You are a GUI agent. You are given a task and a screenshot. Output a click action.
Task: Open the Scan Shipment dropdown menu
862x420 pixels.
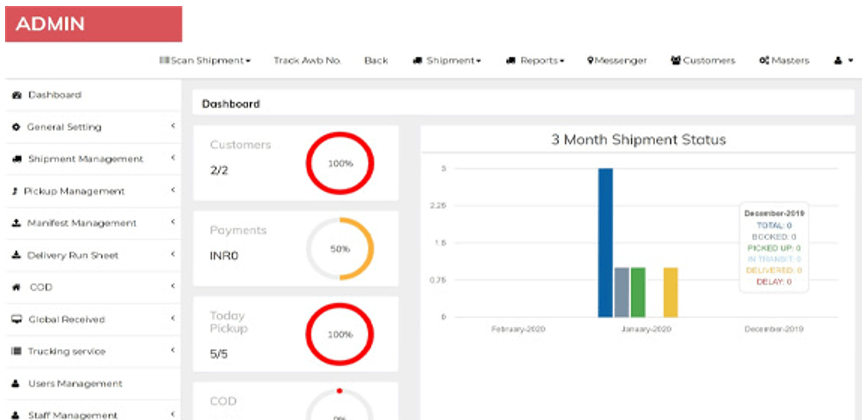(205, 61)
